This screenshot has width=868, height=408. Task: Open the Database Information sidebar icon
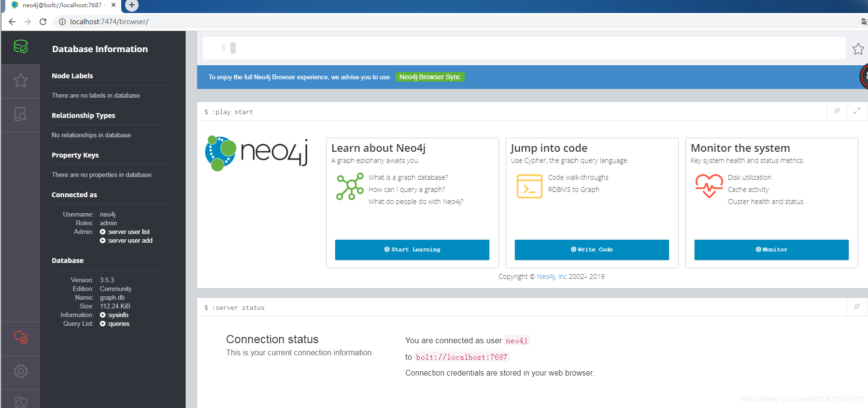pos(21,47)
